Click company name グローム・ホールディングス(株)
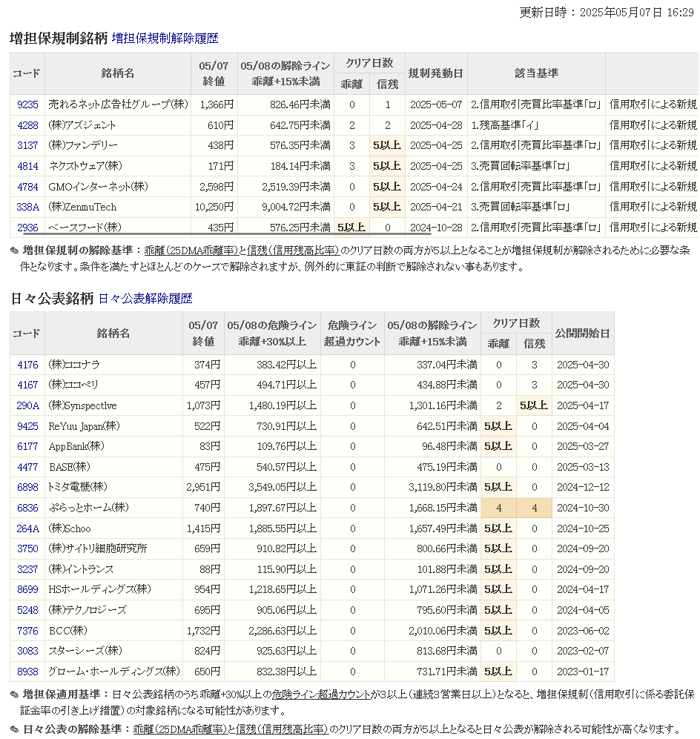Screen dimensions: 700x739 point(114,672)
